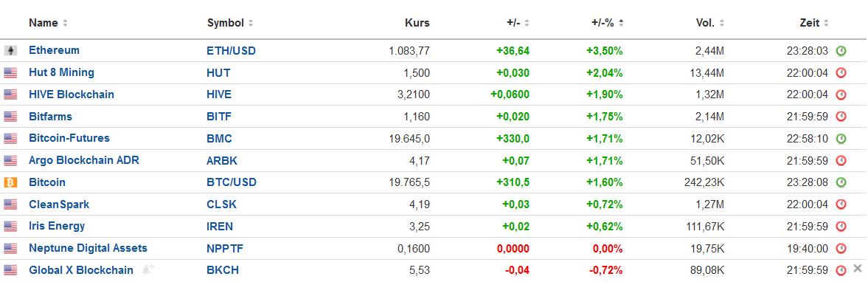
Task: Remove the Global X Blockchain row with X
Action: pos(858,269)
